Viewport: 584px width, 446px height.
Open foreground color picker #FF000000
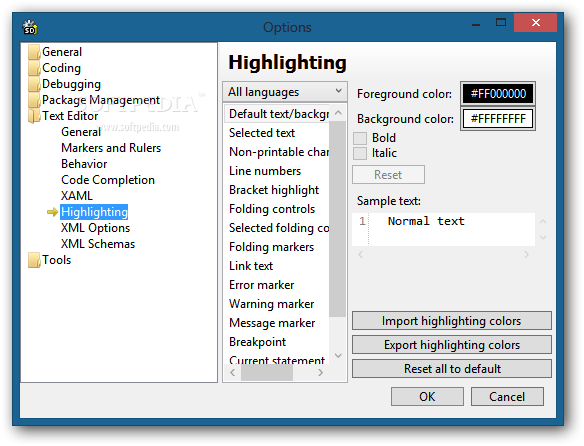498,93
